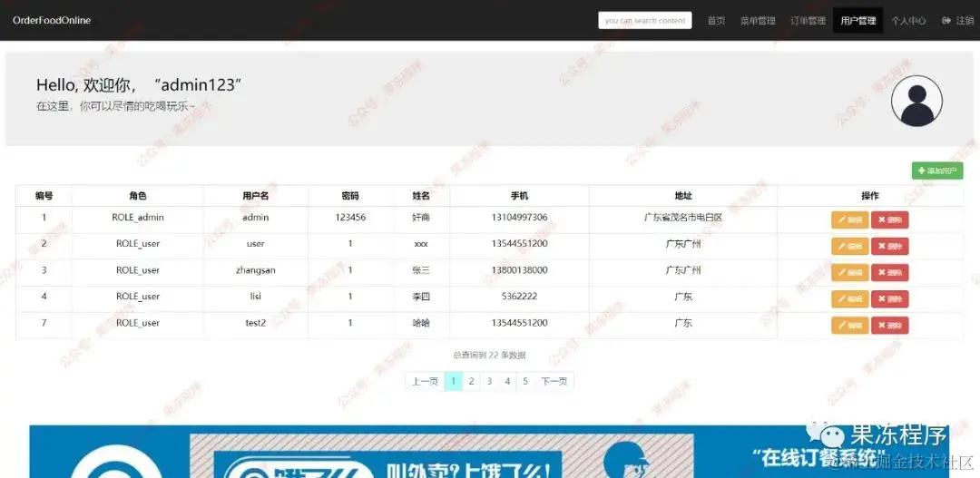Delete the user named xxx

(x=889, y=246)
